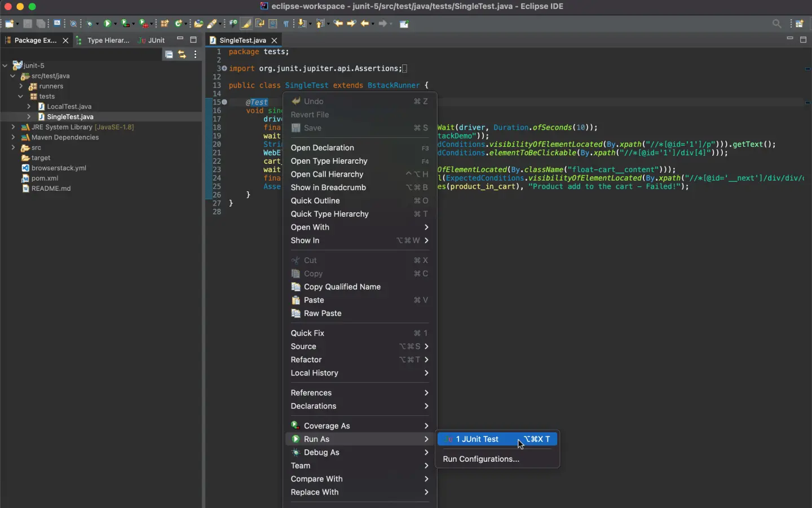Choose Open Declaration from context menu
Viewport: 812px width, 508px height.
click(x=323, y=148)
